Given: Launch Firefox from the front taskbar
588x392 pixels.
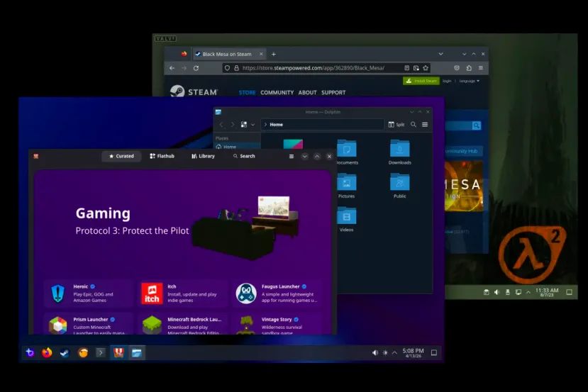Looking at the screenshot, I should (x=47, y=352).
